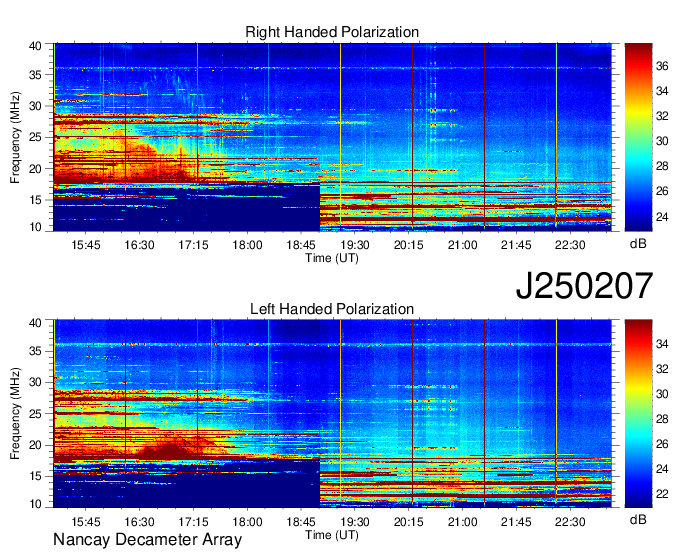Click 17:15 tick on Right Handed time axis
The height and width of the screenshot is (552, 680).
[x=193, y=245]
